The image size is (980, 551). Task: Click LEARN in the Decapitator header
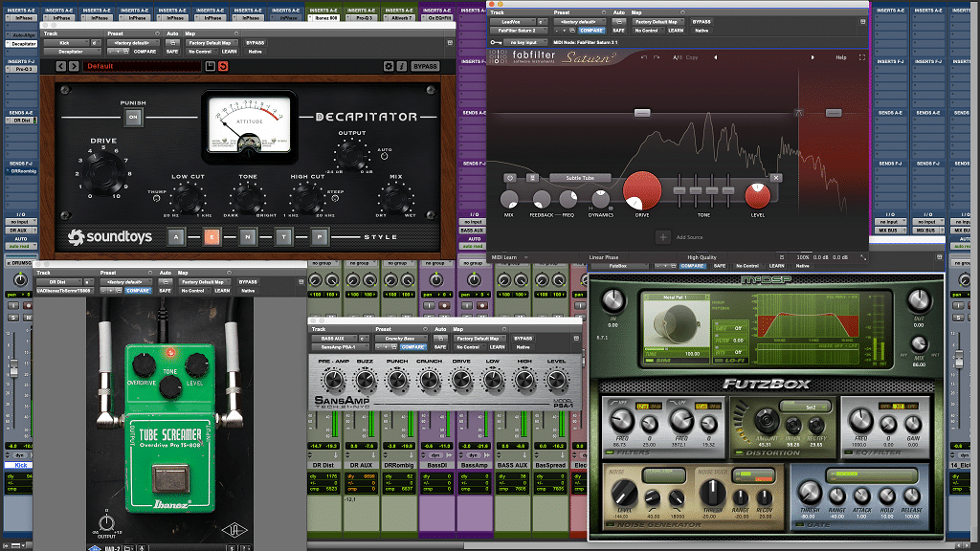[x=230, y=52]
